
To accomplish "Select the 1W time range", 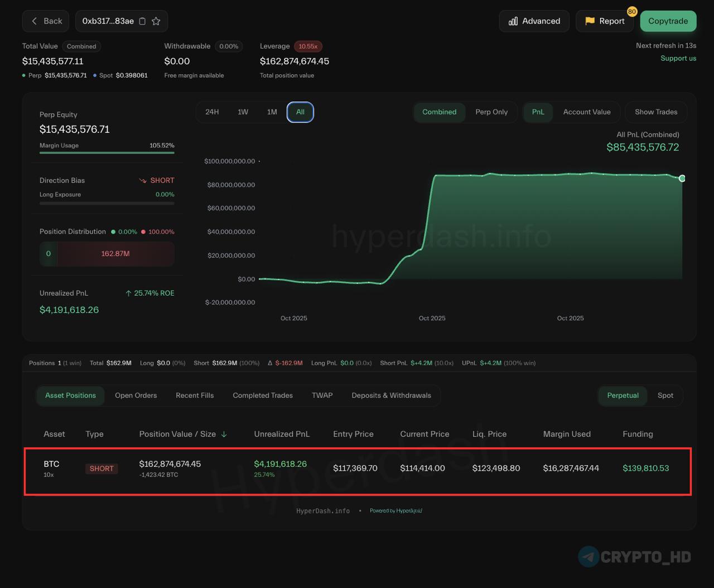I will [x=243, y=112].
